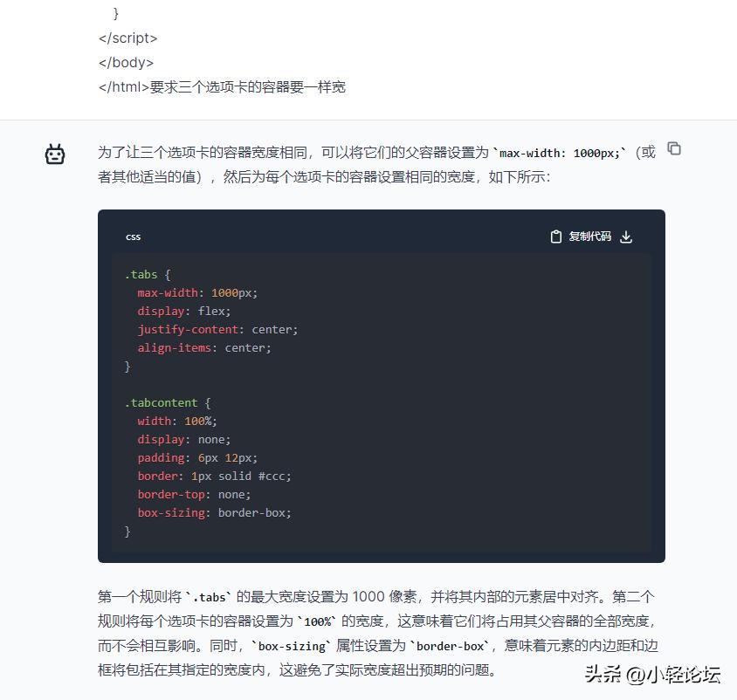Viewport: 737px width, 700px height.
Task: Click the border-top: none property line
Action: pos(192,494)
